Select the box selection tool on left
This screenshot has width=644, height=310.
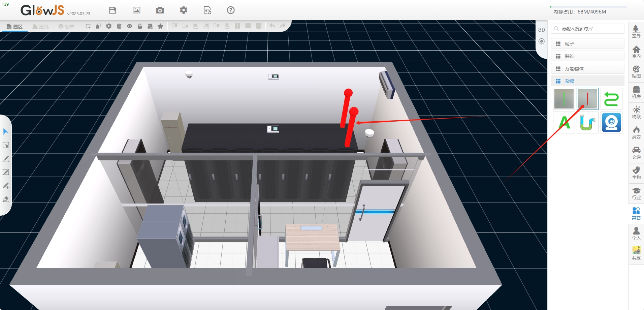point(6,145)
